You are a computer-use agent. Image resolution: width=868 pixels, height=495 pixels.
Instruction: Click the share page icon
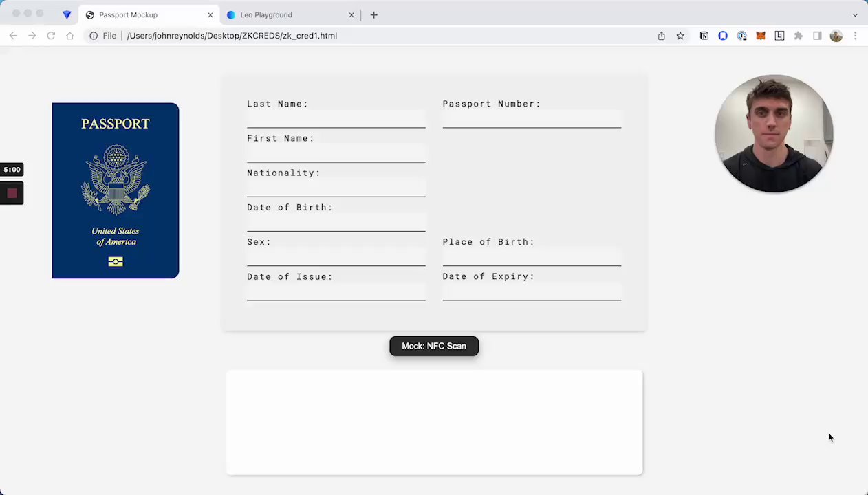(x=662, y=36)
